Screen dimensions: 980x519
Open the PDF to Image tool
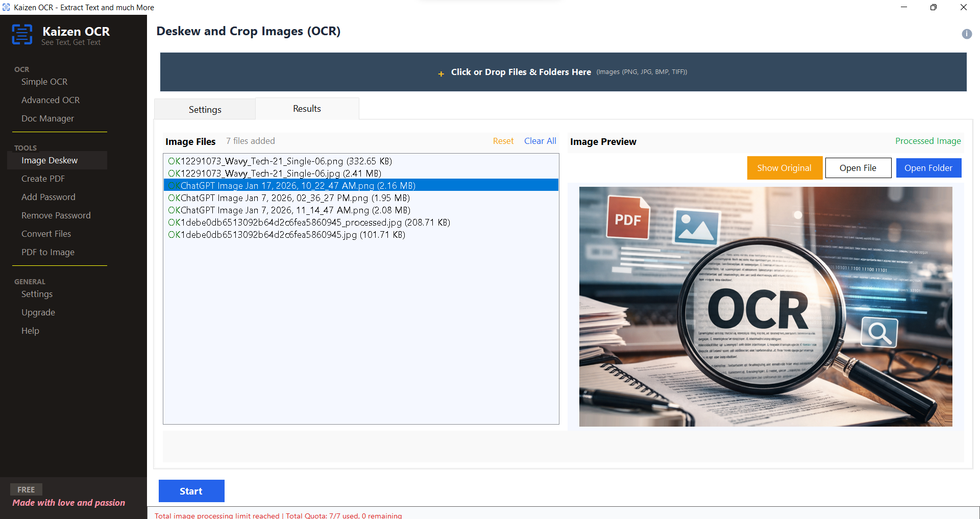47,252
